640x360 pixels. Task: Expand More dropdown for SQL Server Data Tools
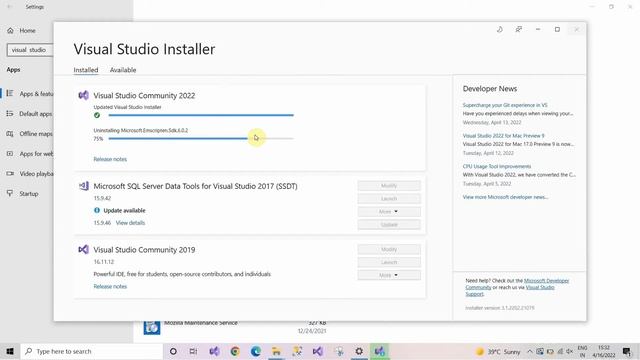click(389, 211)
